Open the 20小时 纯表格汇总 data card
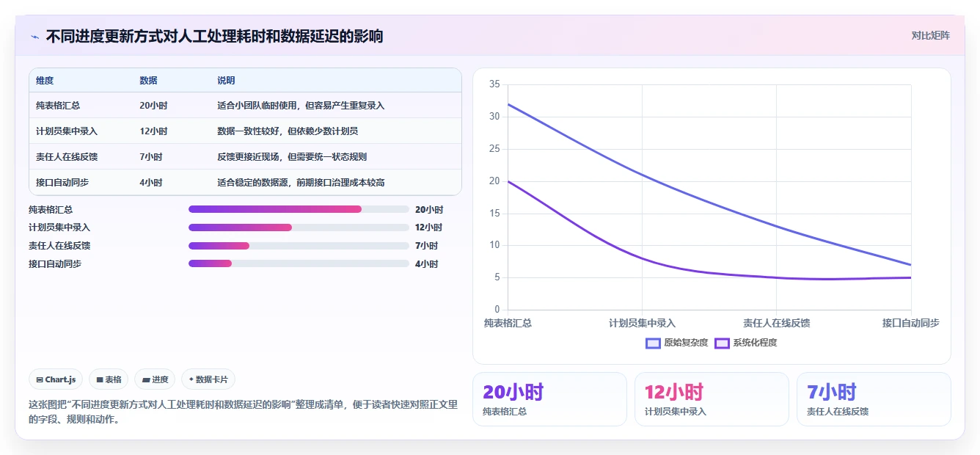This screenshot has width=980, height=455. (549, 399)
